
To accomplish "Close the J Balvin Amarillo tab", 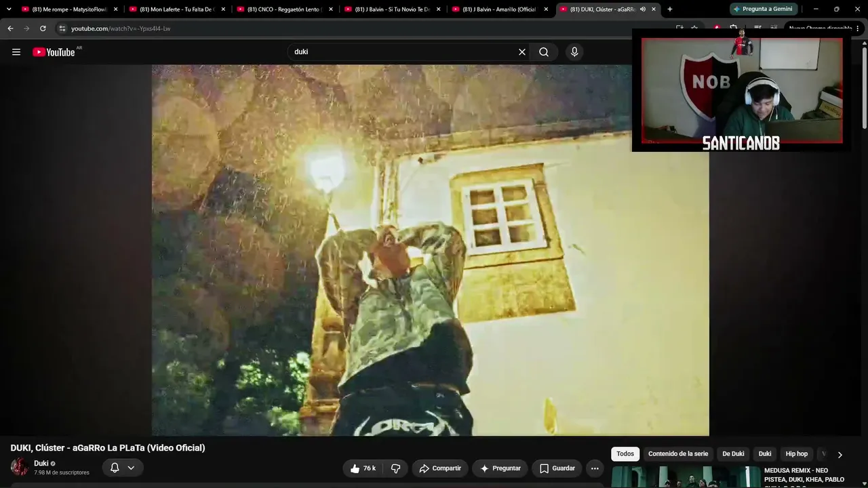I will pyautogui.click(x=546, y=9).
